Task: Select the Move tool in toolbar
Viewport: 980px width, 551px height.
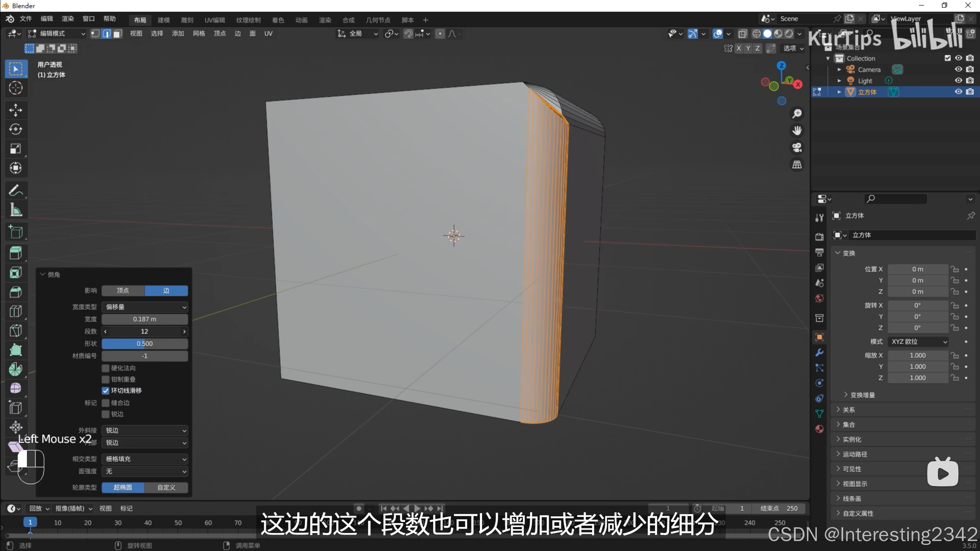Action: [x=15, y=110]
